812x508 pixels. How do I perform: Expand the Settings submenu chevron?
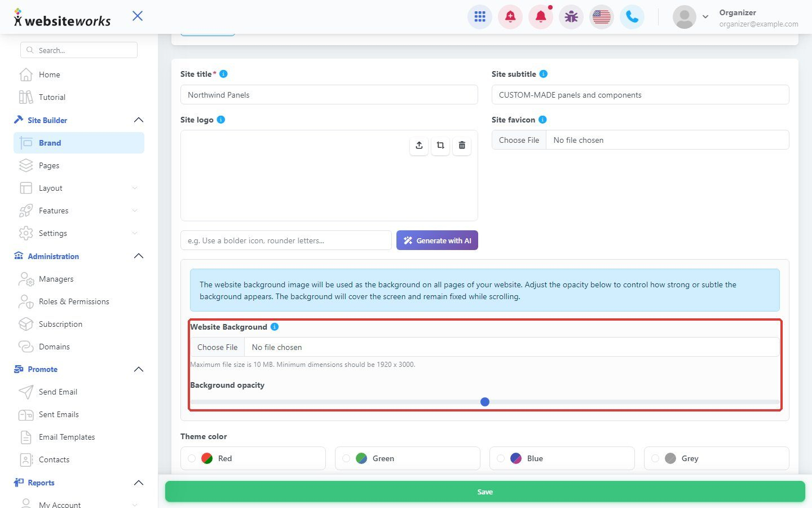coord(134,233)
